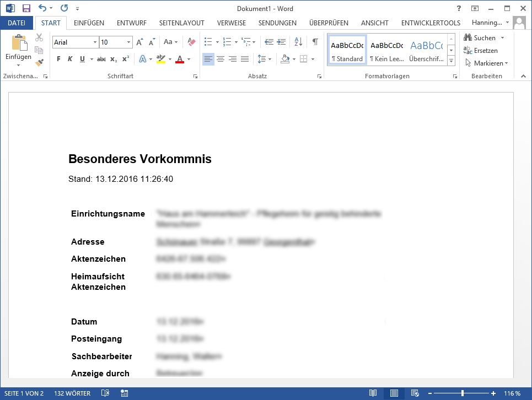Switch to the EINFÜGEN tab
The image size is (532, 400).
[89, 23]
